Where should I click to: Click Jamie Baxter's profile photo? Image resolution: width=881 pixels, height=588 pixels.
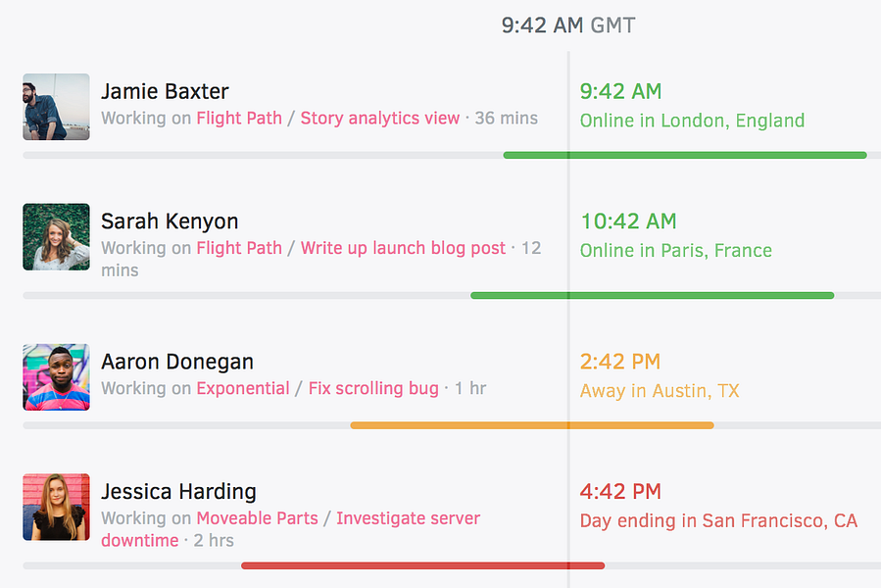tap(56, 107)
